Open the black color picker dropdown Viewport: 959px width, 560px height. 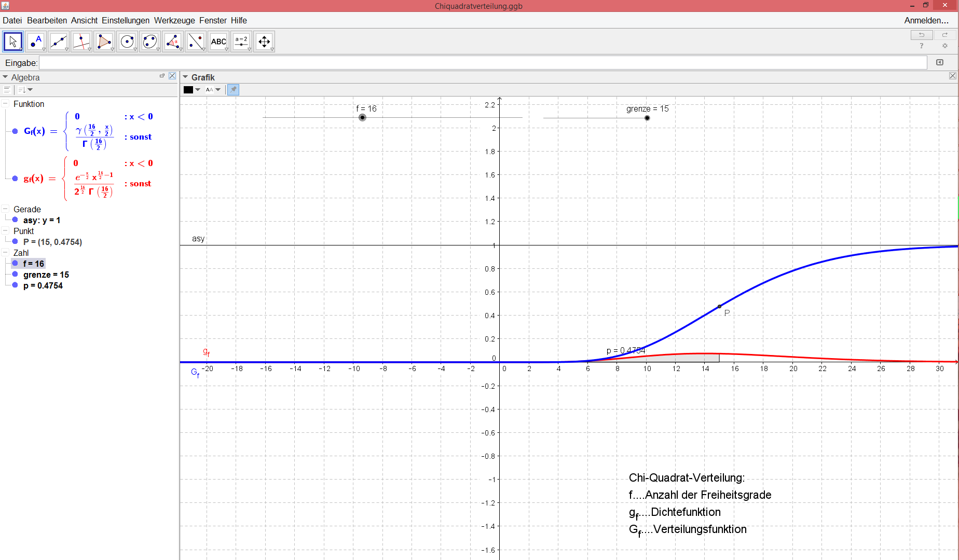point(192,90)
